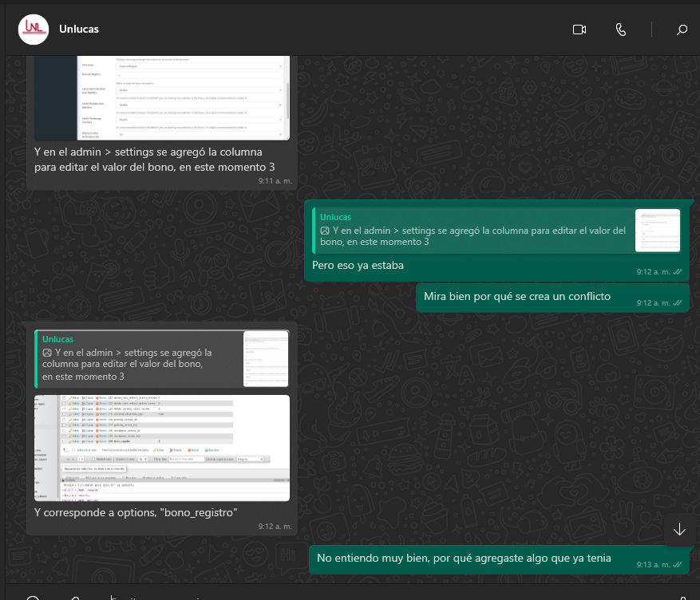Click read receipt ticks on 'Pero eso ya estaba'
This screenshot has height=600, width=700.
[x=677, y=271]
